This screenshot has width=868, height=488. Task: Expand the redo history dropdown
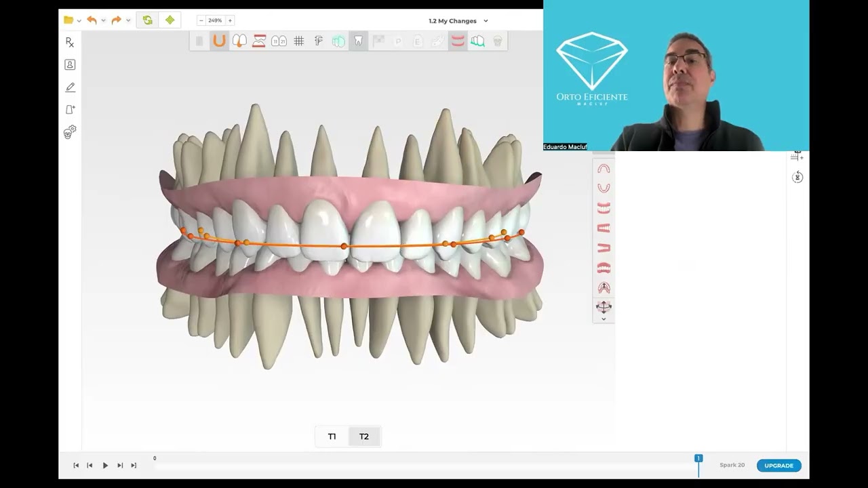(128, 21)
